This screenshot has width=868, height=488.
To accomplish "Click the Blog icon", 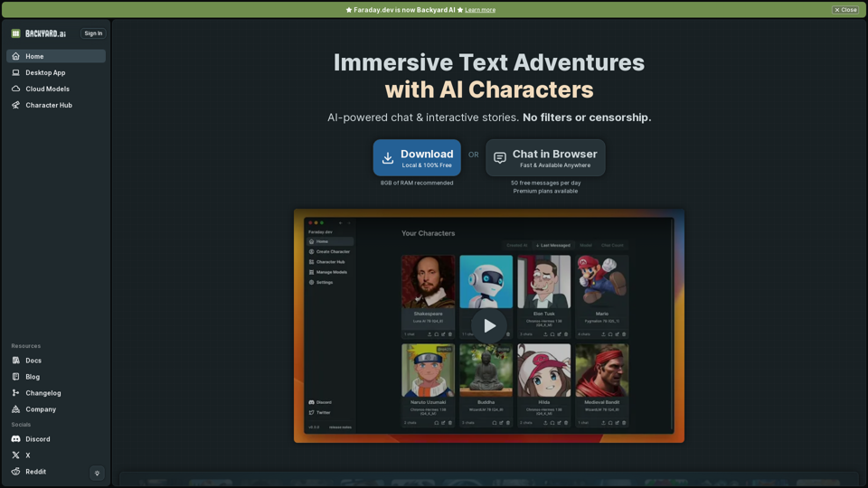I will (15, 377).
